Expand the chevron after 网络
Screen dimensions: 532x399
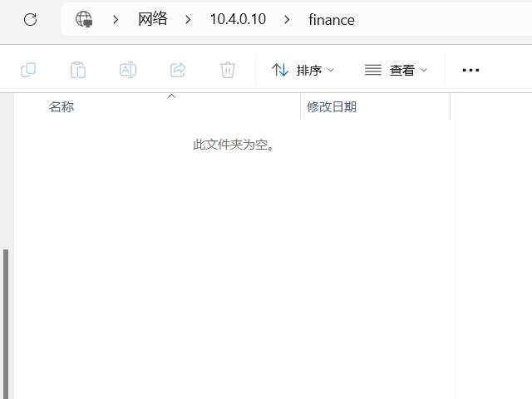(188, 20)
